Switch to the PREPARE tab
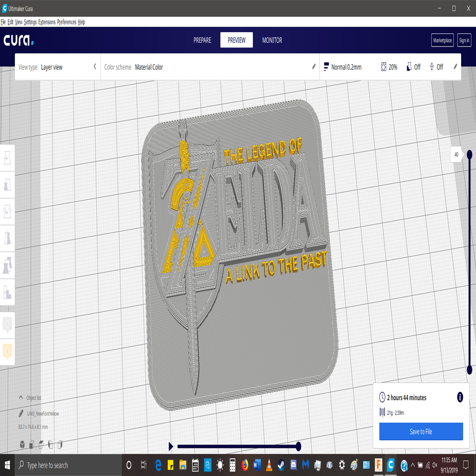The height and width of the screenshot is (476, 476). coord(202,40)
